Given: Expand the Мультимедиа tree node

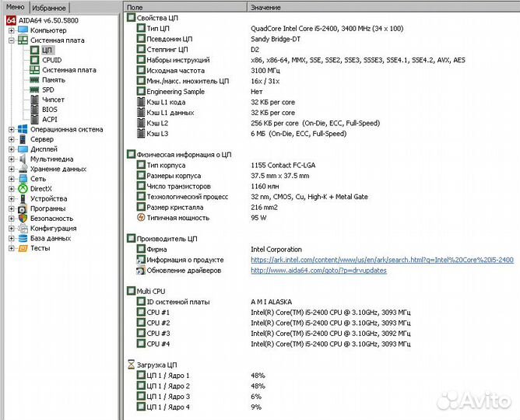Looking at the screenshot, I should coord(11,159).
